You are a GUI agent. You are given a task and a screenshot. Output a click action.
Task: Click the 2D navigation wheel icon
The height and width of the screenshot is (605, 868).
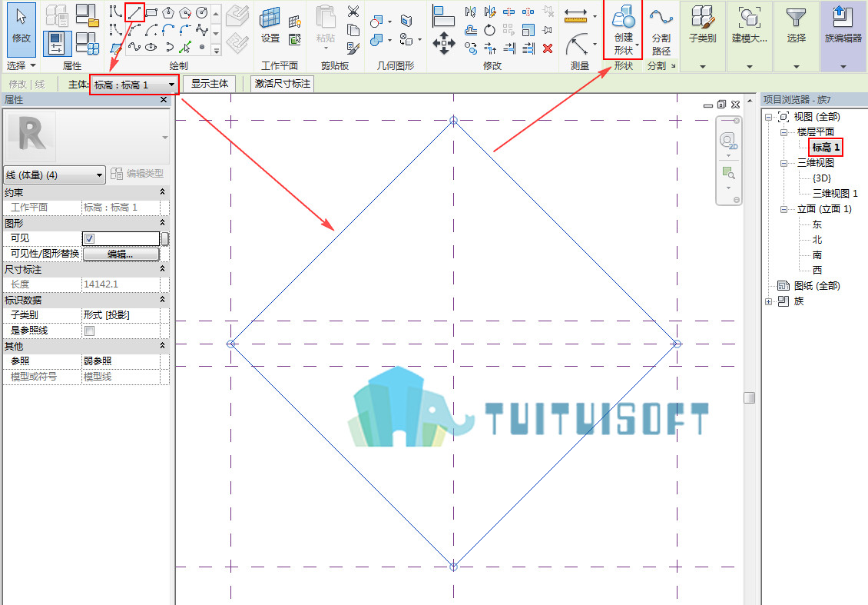728,141
